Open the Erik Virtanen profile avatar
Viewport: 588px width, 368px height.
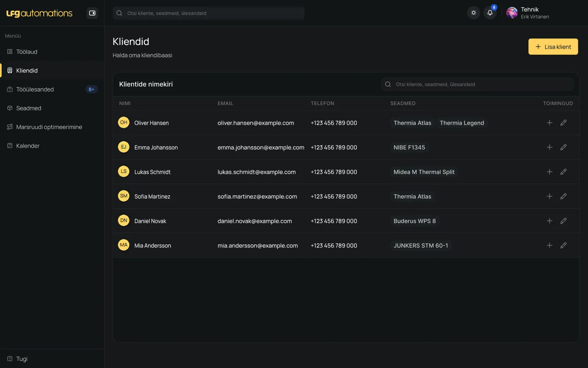[x=512, y=13]
